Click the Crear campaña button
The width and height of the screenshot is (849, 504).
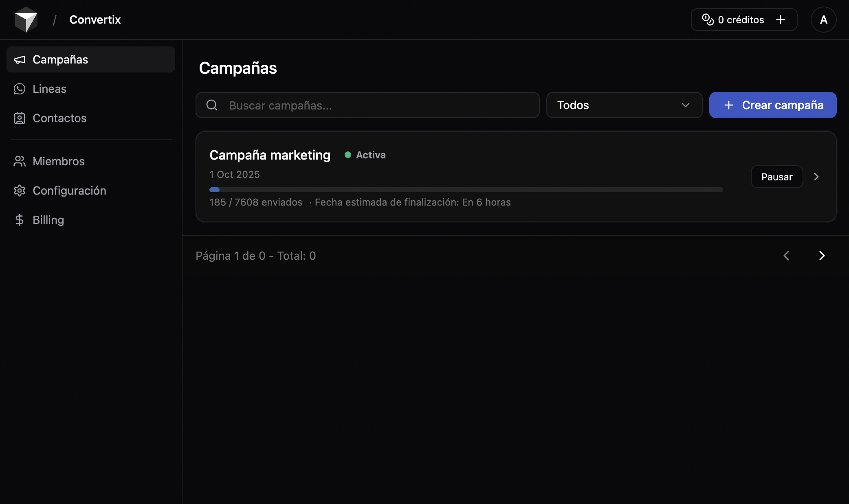tap(772, 105)
